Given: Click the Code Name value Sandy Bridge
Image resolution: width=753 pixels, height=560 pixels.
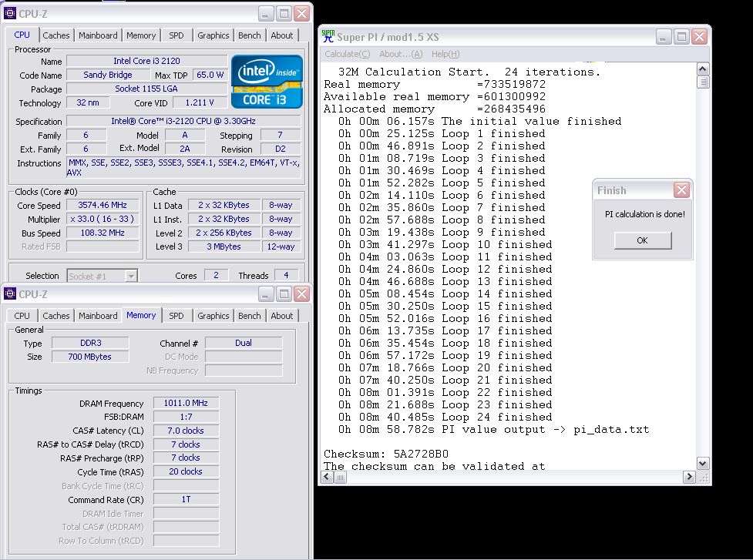Looking at the screenshot, I should [x=108, y=75].
